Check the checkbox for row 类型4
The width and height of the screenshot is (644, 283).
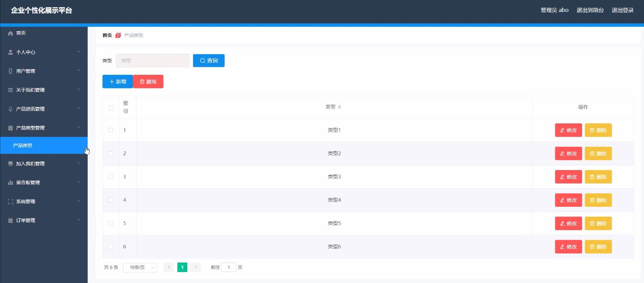click(111, 200)
